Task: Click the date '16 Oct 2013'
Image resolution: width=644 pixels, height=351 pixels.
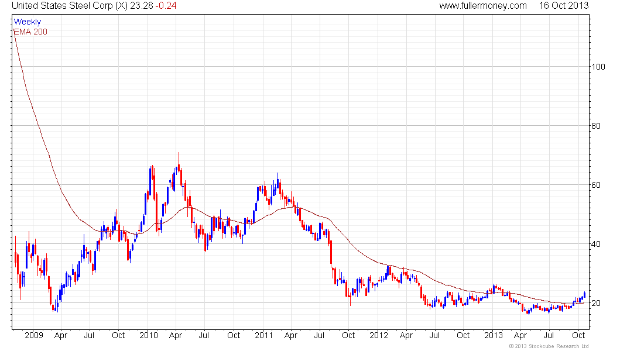Action: click(x=563, y=6)
